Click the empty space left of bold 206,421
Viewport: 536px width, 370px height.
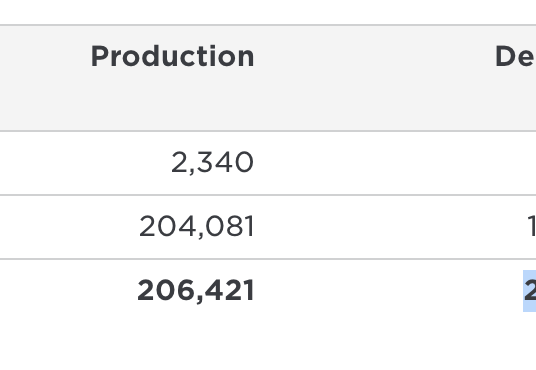67,291
